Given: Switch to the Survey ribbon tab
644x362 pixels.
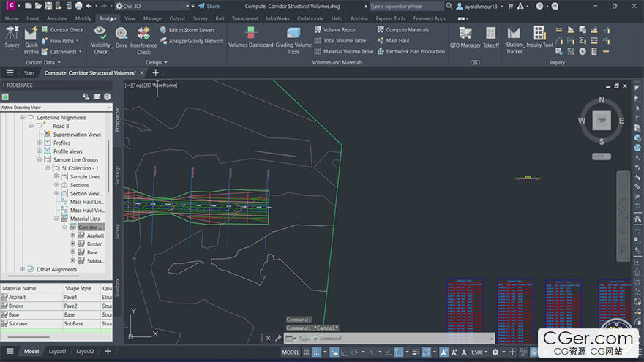Looking at the screenshot, I should (200, 18).
